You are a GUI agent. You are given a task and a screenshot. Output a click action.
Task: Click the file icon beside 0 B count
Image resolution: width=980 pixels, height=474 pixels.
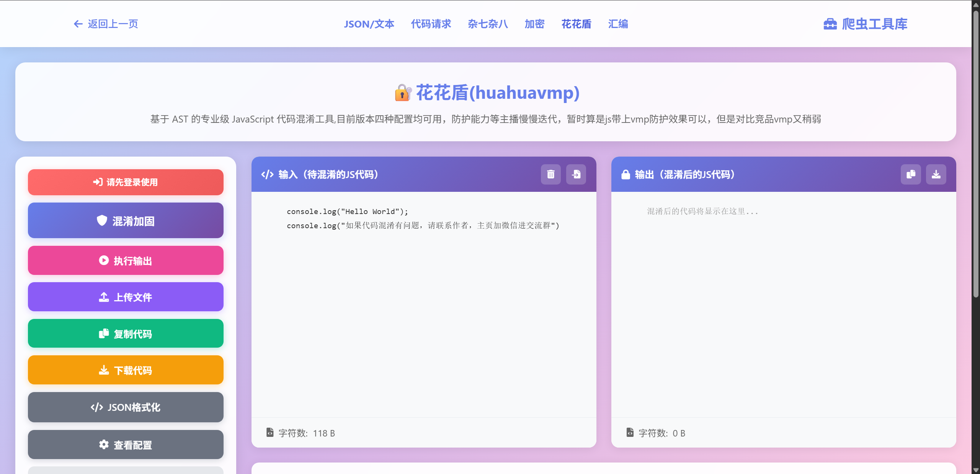pos(630,432)
